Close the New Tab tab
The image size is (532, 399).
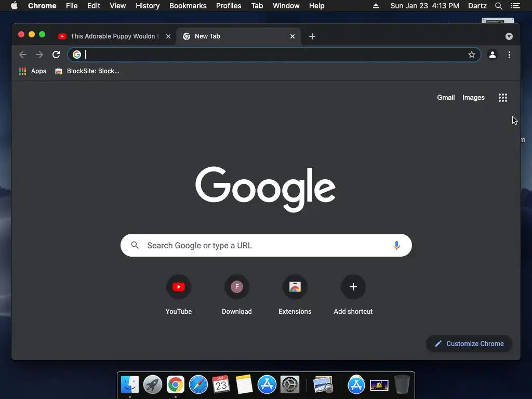coord(292,36)
